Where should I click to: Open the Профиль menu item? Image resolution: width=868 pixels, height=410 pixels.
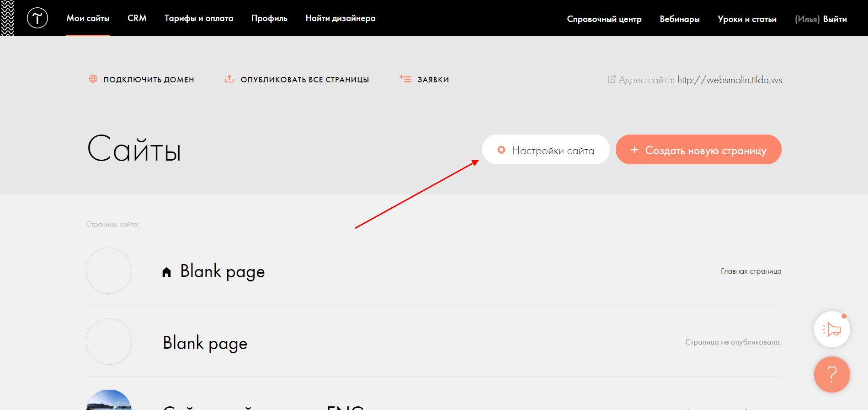click(x=269, y=18)
